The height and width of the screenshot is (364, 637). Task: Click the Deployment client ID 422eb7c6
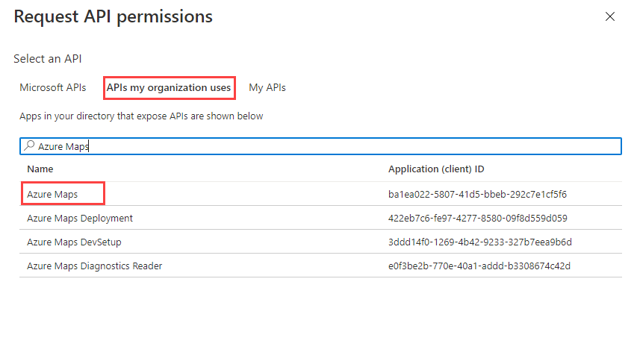point(477,219)
